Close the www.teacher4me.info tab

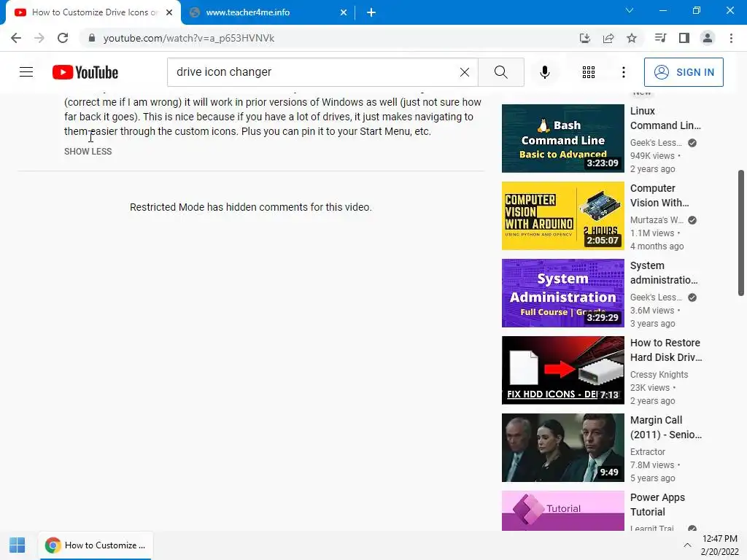(344, 12)
